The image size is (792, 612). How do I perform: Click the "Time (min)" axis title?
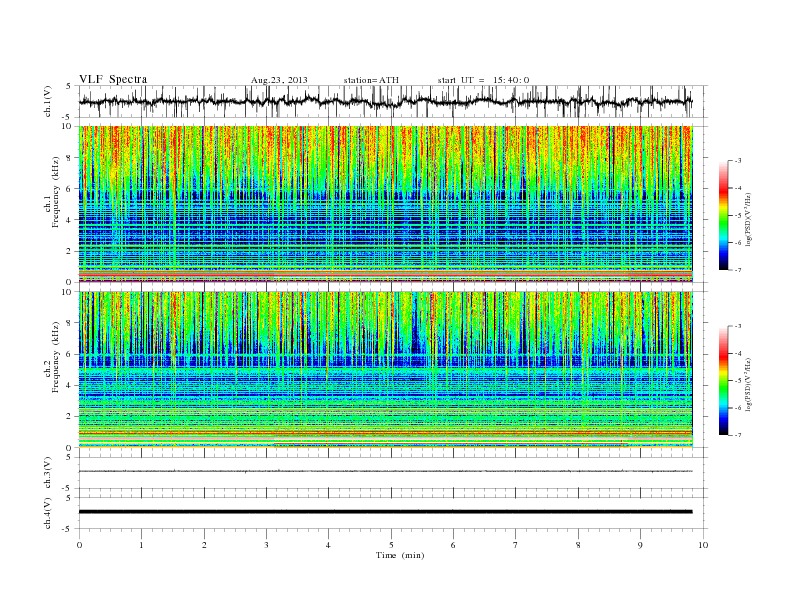(x=400, y=555)
